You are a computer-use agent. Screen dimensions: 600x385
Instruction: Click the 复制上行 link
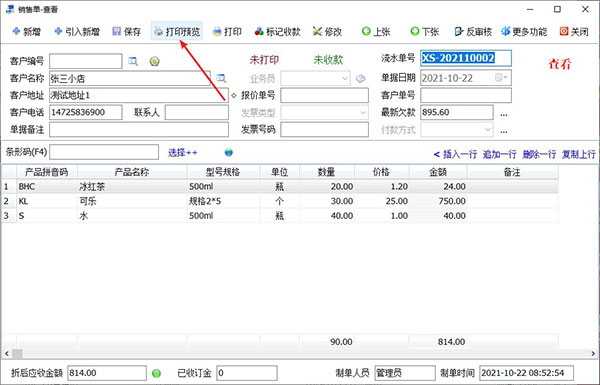coord(579,154)
